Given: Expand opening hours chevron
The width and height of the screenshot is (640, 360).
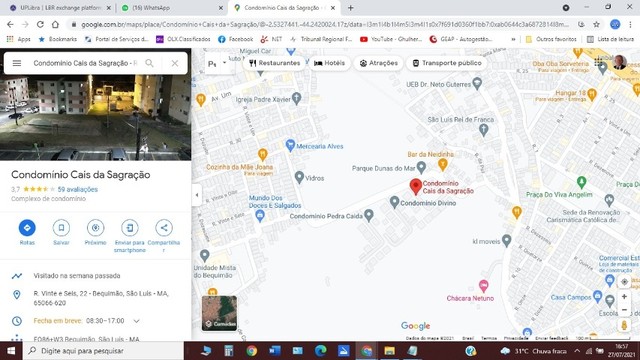Looking at the screenshot, I should (137, 321).
